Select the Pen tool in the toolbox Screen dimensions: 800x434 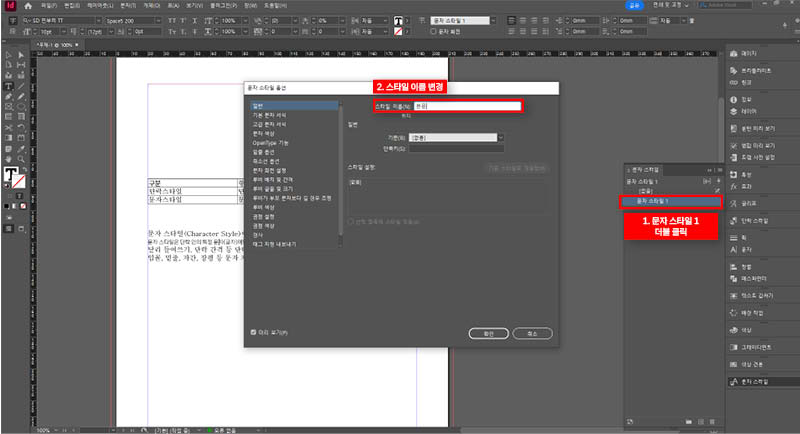pos(9,96)
